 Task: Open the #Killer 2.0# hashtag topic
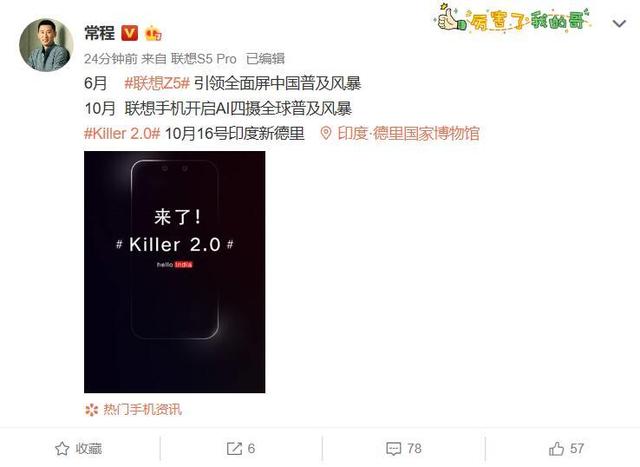pos(122,133)
